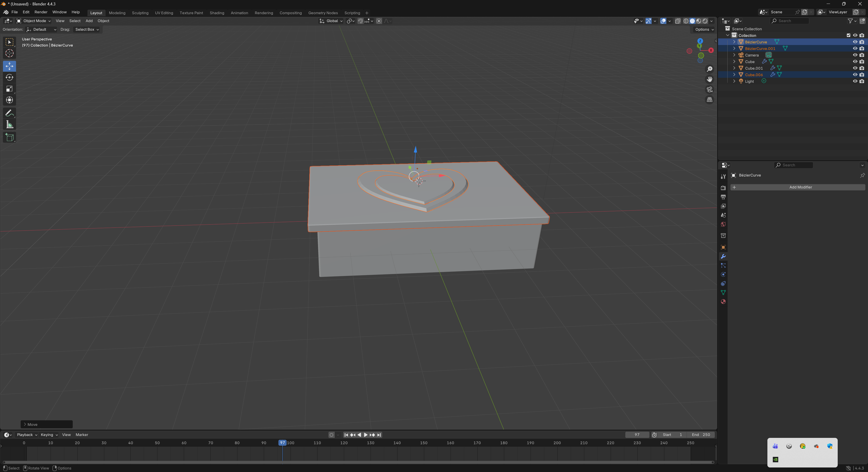Hide the Cube object in outliner
Image resolution: width=868 pixels, height=472 pixels.
[x=855, y=62]
